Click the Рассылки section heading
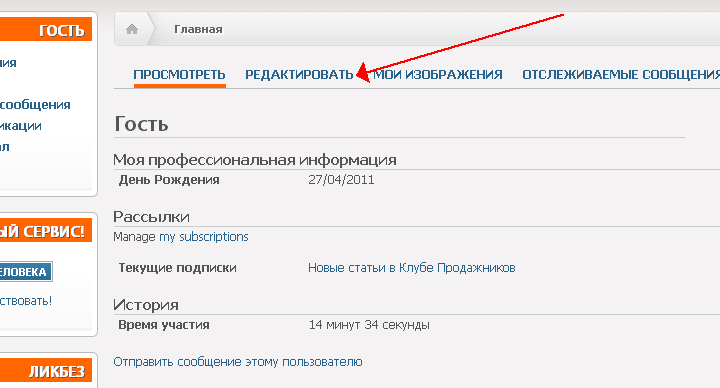Viewport: 720px width, 388px height. click(151, 217)
